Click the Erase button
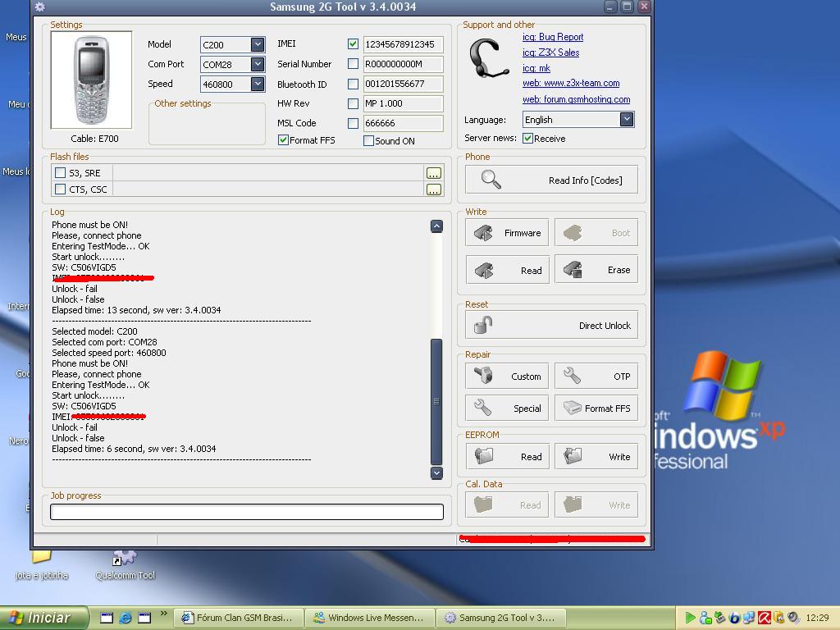This screenshot has height=630, width=840. tap(596, 269)
